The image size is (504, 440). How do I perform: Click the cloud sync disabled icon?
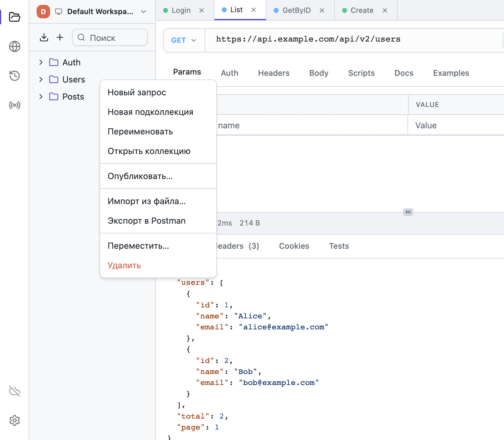point(14,391)
